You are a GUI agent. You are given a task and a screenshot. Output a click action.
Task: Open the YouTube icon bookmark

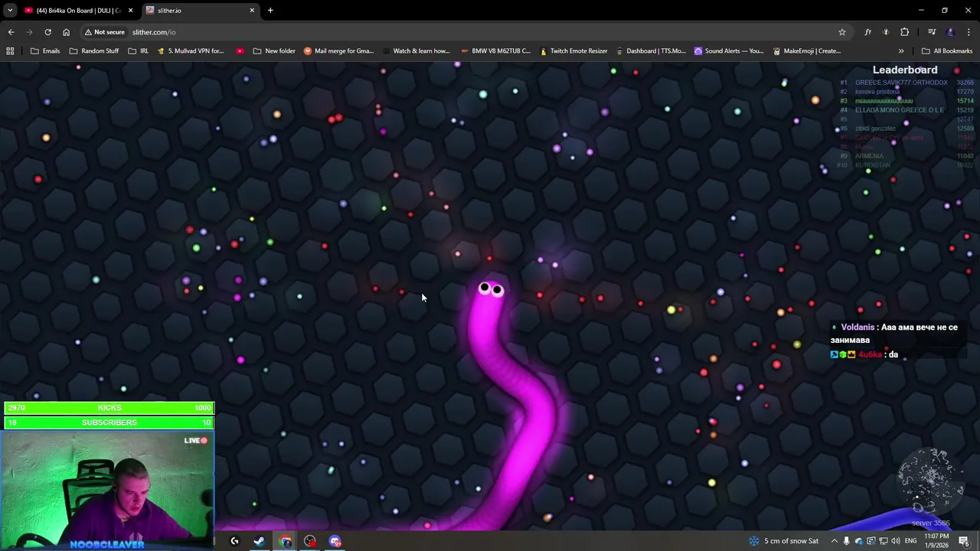(x=240, y=51)
